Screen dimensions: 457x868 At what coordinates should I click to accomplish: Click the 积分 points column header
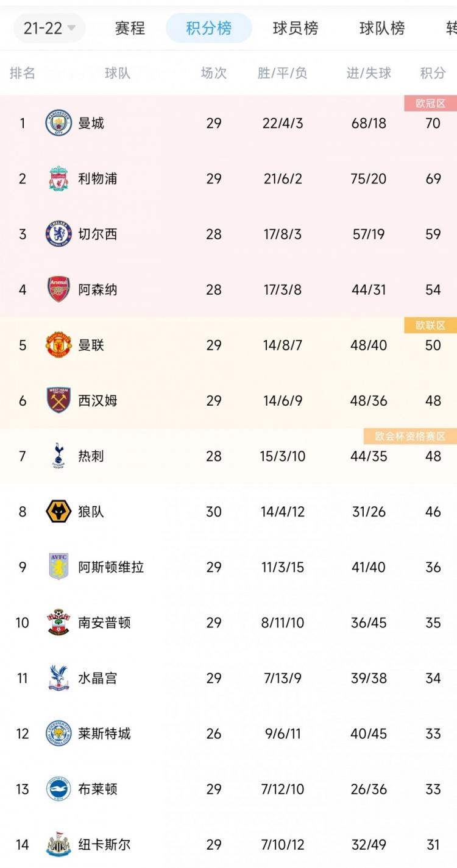[432, 73]
